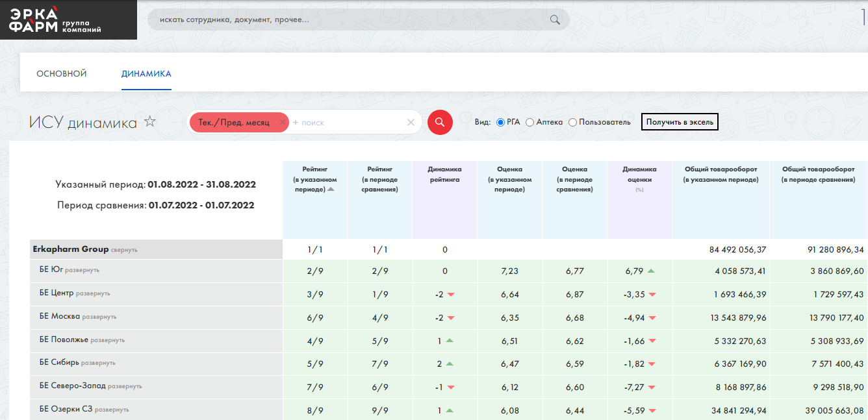868x420 pixels.
Task: Expand the БЕ Сибирь row
Action: coord(98,363)
